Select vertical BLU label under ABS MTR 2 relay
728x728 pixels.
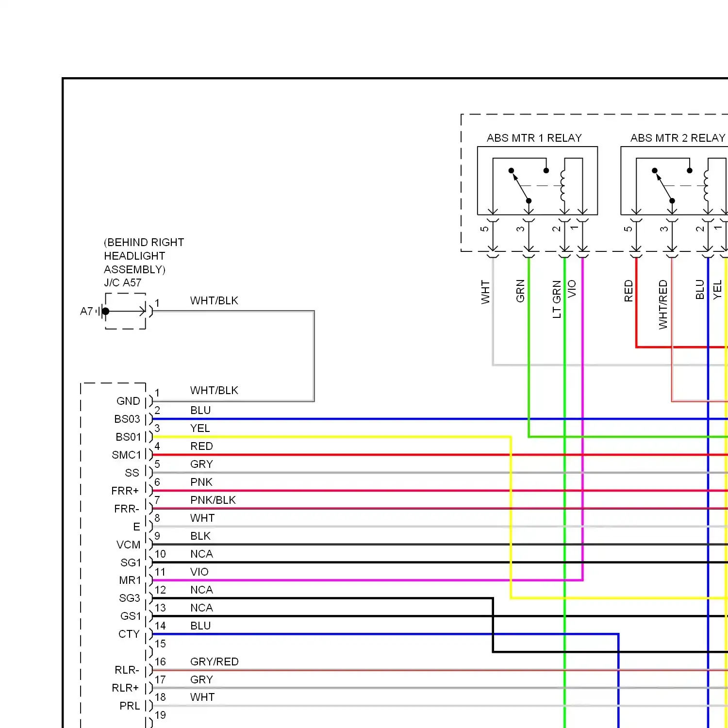coord(700,290)
